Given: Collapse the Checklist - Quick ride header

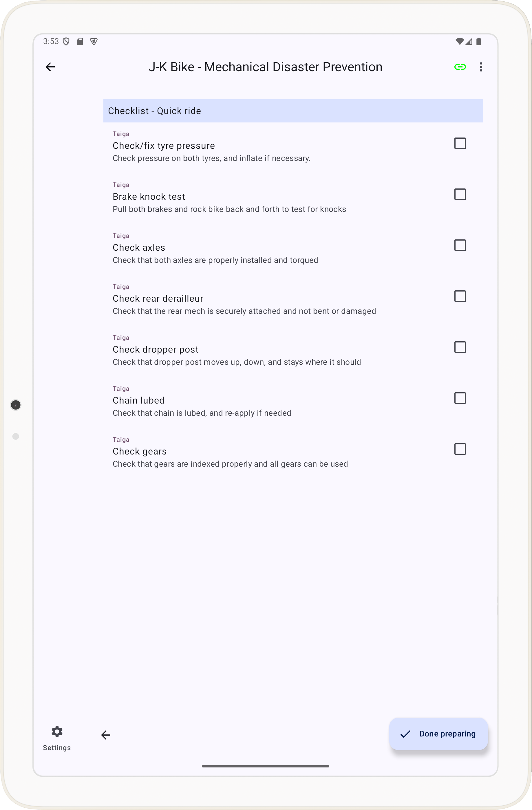Looking at the screenshot, I should 293,111.
